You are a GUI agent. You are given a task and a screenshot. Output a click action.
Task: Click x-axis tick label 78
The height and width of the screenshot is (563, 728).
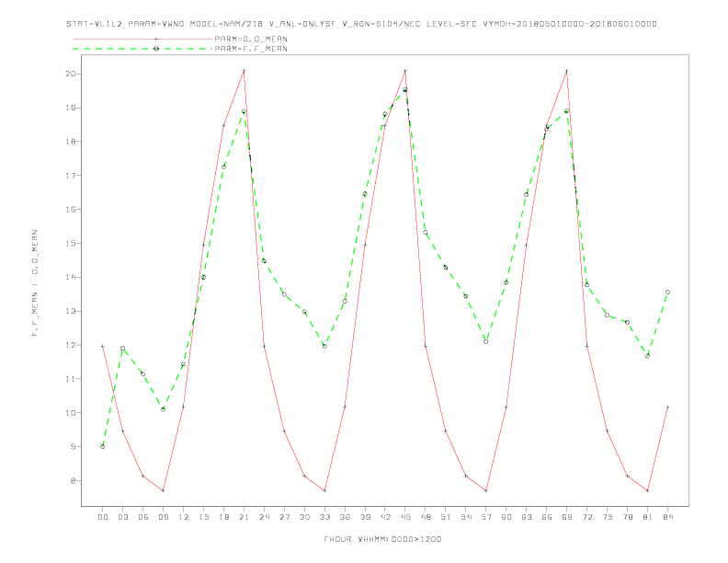pyautogui.click(x=627, y=517)
